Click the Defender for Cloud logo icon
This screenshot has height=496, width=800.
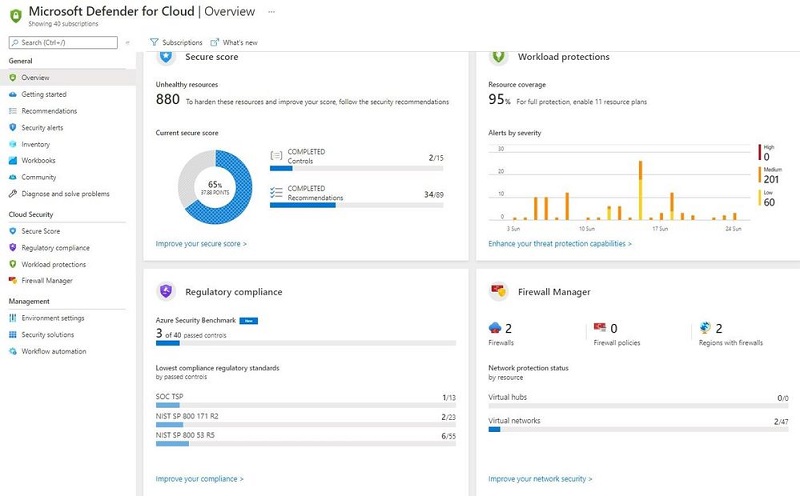pos(16,16)
